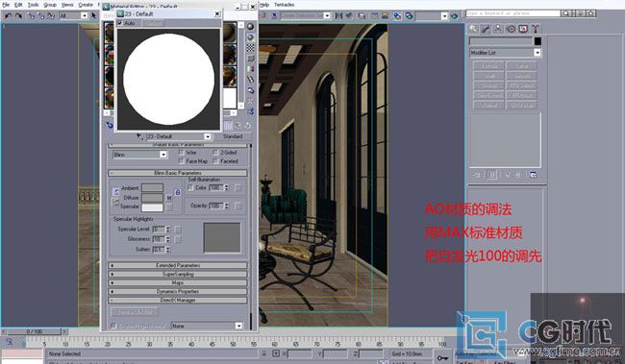The width and height of the screenshot is (625, 364).
Task: Collapse the Blinn Basic Parameters rollout
Action: pyautogui.click(x=178, y=173)
